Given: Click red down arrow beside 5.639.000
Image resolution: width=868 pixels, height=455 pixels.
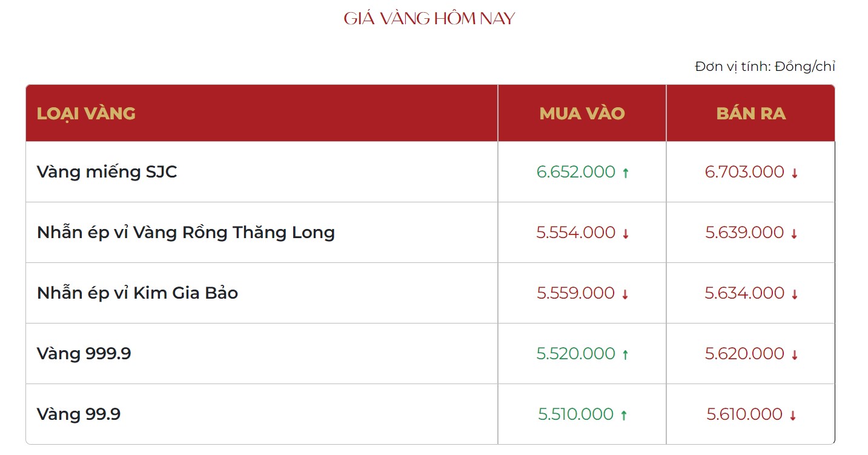Looking at the screenshot, I should [794, 234].
